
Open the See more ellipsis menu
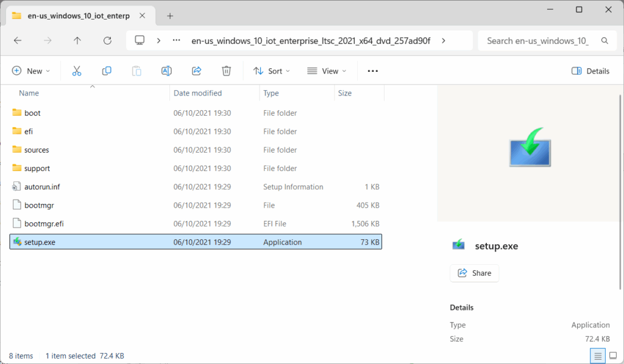tap(372, 71)
